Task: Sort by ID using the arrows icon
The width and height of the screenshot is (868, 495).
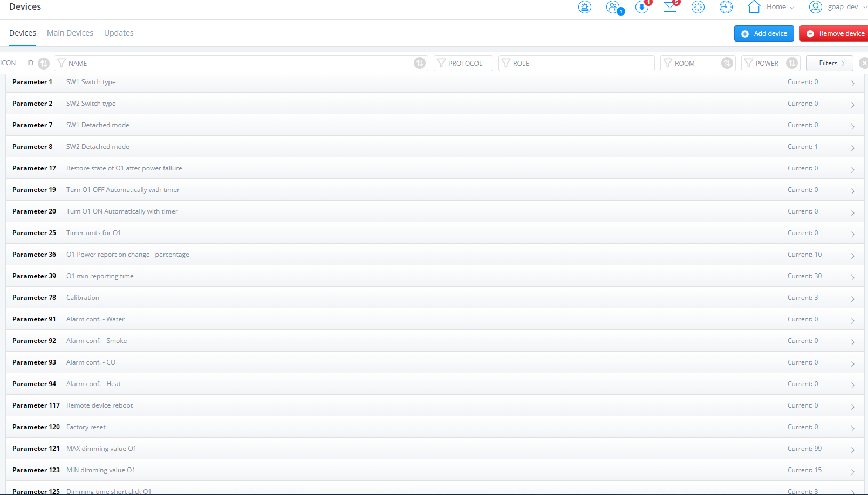Action: click(x=44, y=63)
